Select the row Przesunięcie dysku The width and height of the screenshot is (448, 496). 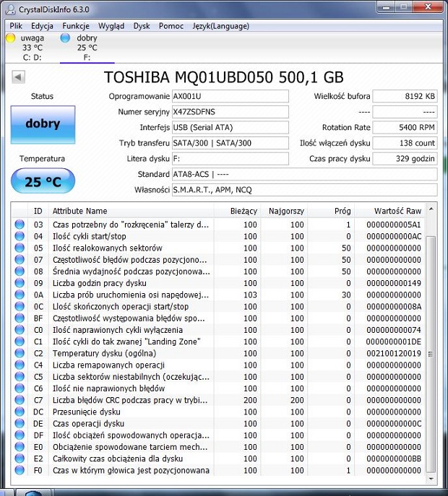pyautogui.click(x=218, y=412)
